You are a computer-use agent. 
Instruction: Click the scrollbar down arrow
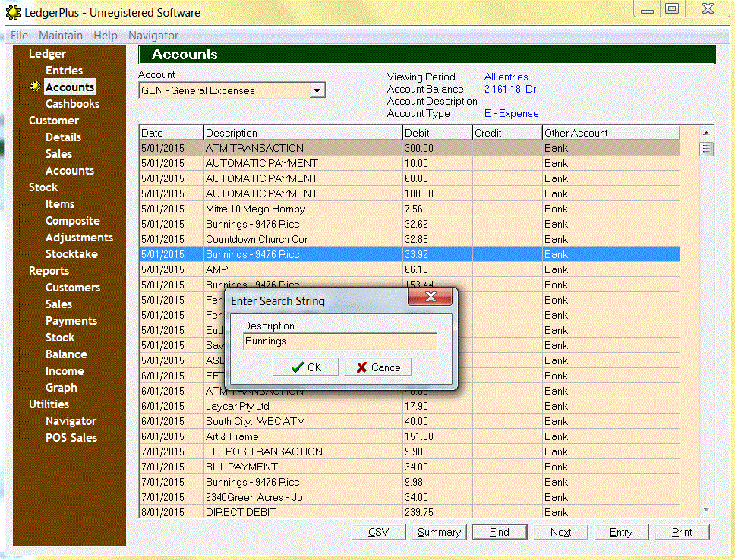tap(707, 509)
